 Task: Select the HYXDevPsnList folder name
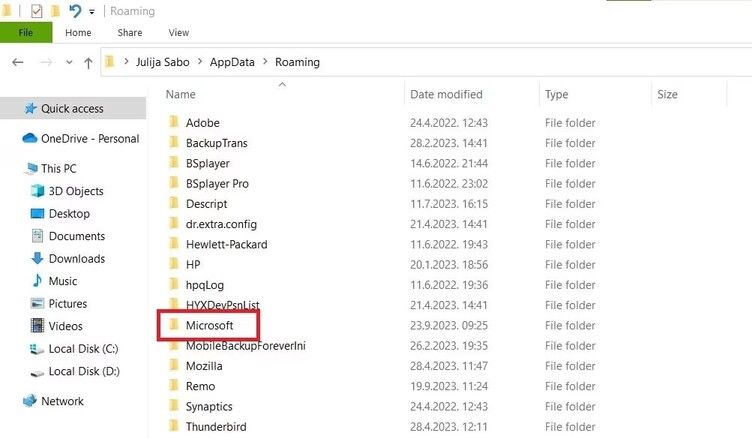(223, 305)
